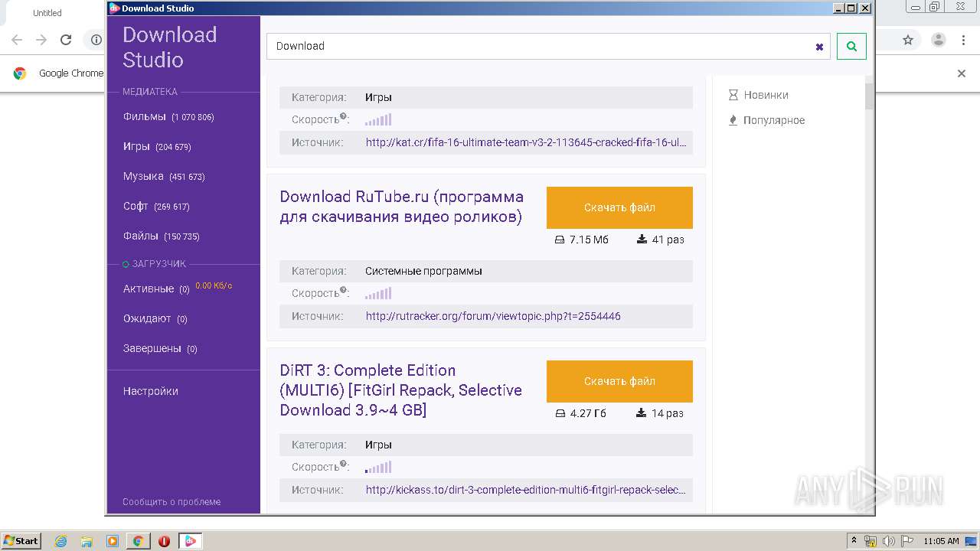The image size is (980, 551).
Task: Open the file explorer taskbar icon
Action: (87, 541)
